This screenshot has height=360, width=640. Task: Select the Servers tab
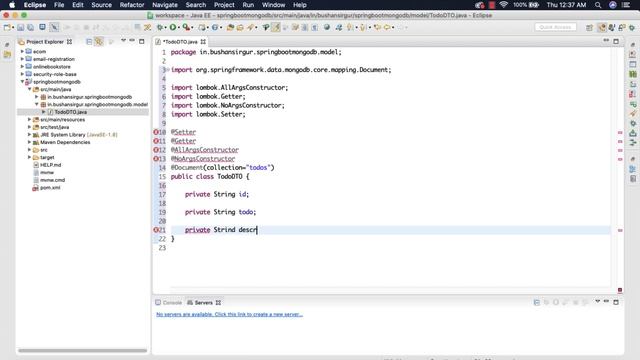pyautogui.click(x=203, y=302)
